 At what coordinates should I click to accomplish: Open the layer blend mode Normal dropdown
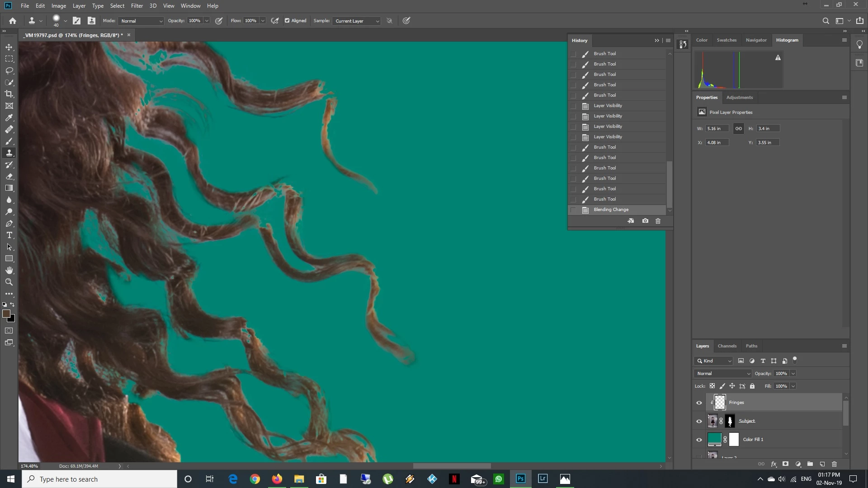pyautogui.click(x=722, y=374)
